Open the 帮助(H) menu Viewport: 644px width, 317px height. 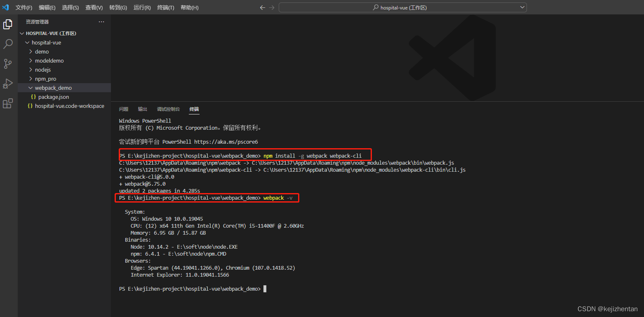(189, 7)
